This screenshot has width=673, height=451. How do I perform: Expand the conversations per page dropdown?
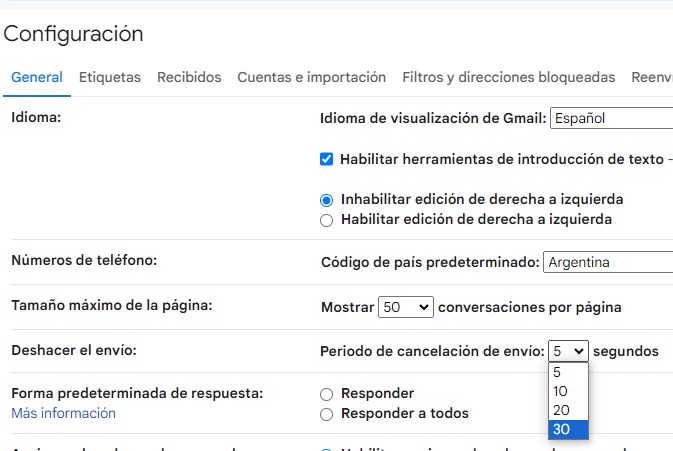click(x=406, y=307)
